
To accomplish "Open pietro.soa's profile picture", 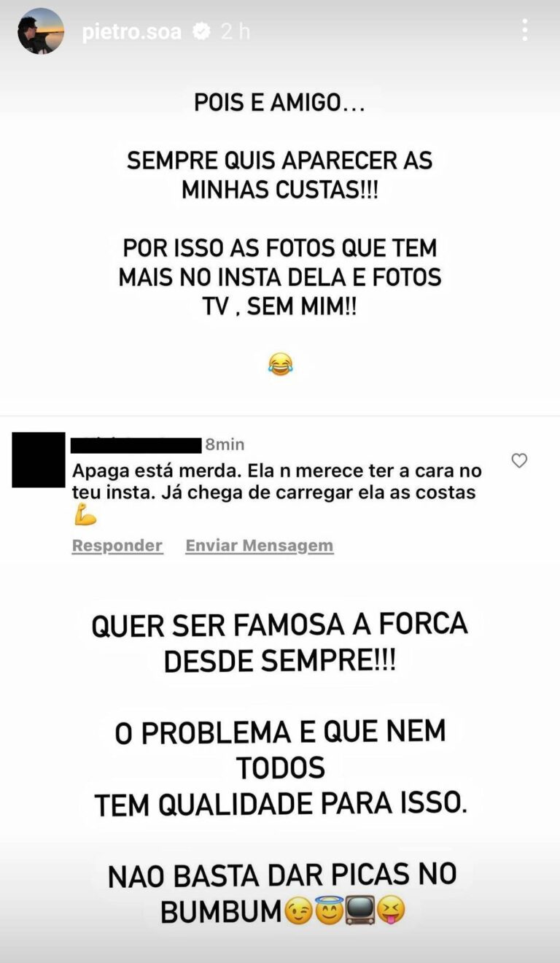I will [41, 31].
